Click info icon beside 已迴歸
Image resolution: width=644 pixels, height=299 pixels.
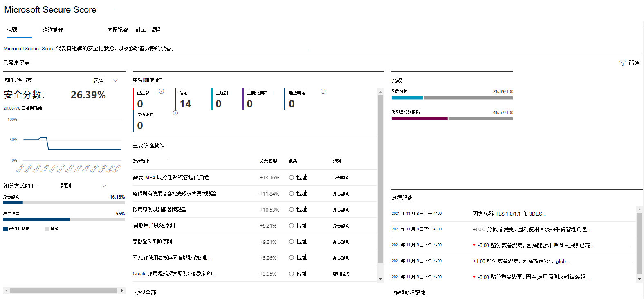point(162,91)
